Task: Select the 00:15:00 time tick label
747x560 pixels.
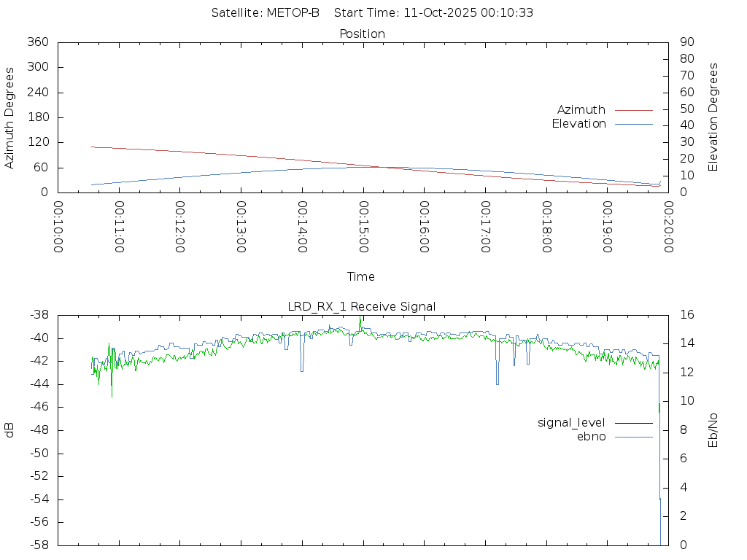Action: point(363,227)
